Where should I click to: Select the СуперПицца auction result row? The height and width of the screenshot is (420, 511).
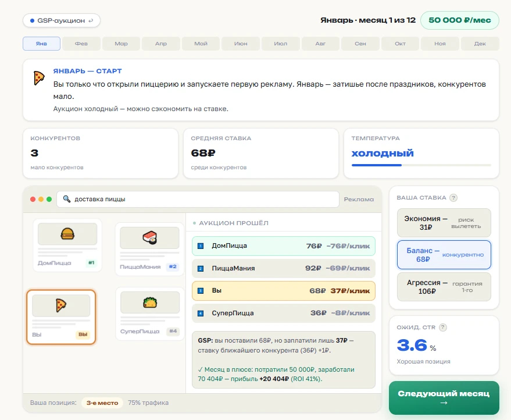[x=284, y=313]
